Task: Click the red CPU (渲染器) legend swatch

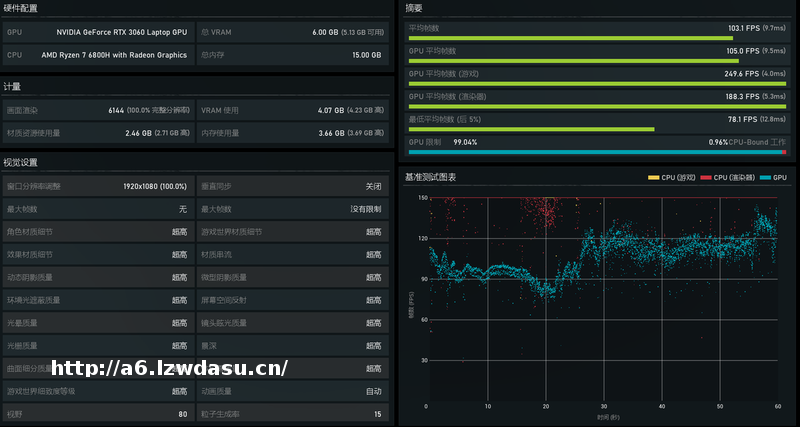Action: coord(705,177)
